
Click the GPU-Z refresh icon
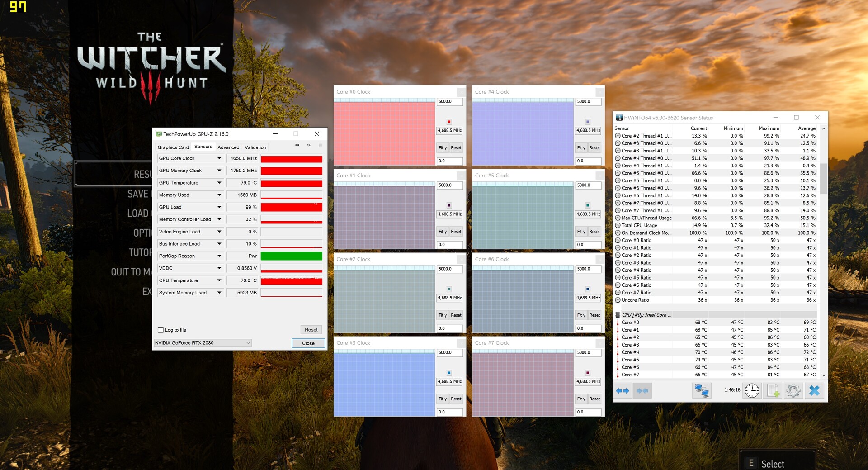(x=309, y=145)
